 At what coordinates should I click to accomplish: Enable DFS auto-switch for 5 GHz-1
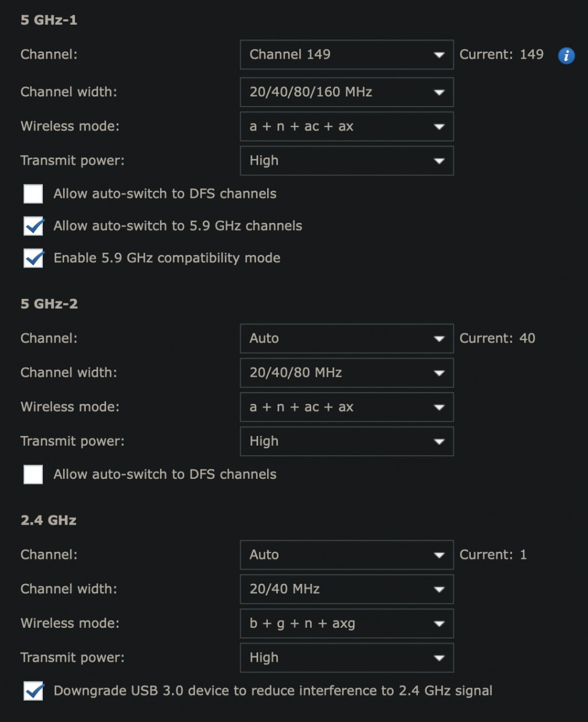pos(33,193)
